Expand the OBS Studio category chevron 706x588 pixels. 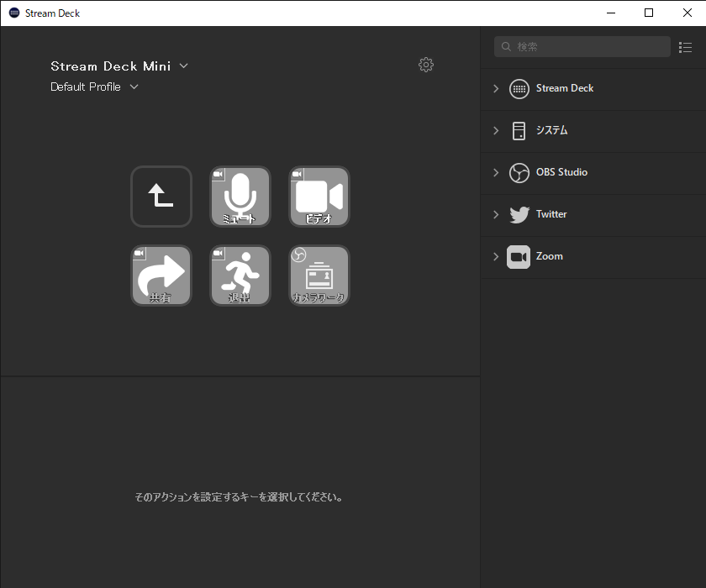pos(496,172)
